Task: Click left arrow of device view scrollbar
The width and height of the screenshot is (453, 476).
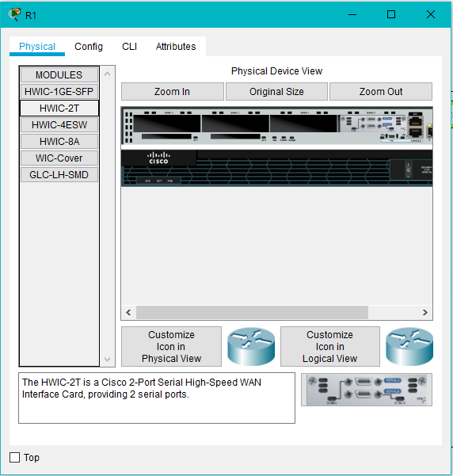Action: pos(129,312)
